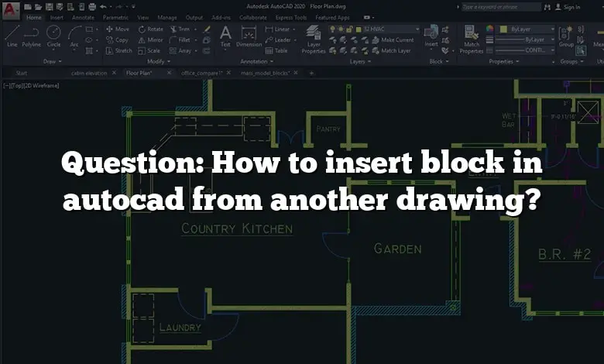Screen dimensions: 604x364
Task: Click the Array tool
Action: [180, 51]
